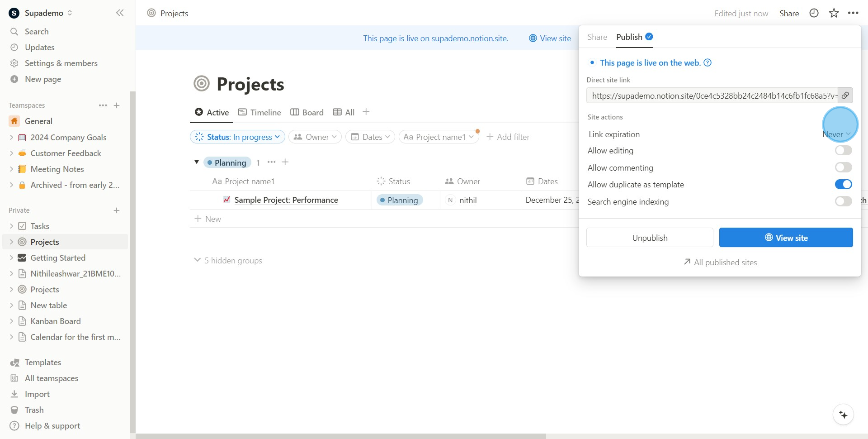Switch to the Active view
The width and height of the screenshot is (868, 439).
tap(212, 112)
